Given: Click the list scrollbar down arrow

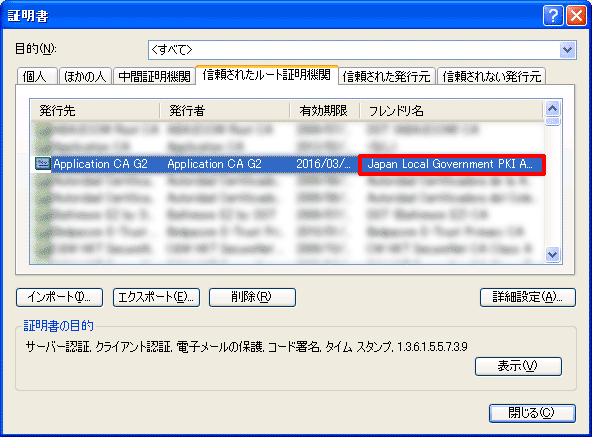Looking at the screenshot, I should (x=553, y=254).
